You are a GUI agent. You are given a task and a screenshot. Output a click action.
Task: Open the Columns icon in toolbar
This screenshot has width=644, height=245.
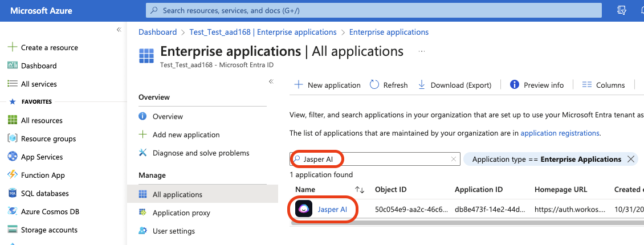tap(587, 85)
